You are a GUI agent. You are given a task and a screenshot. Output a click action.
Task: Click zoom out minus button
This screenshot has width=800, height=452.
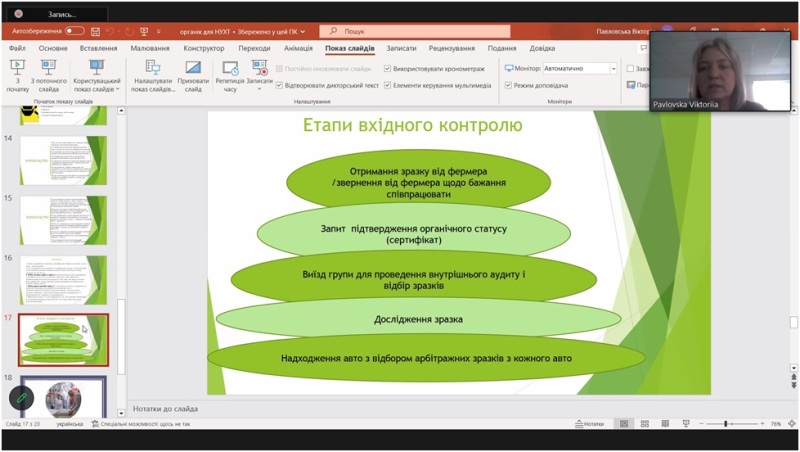[x=702, y=424]
